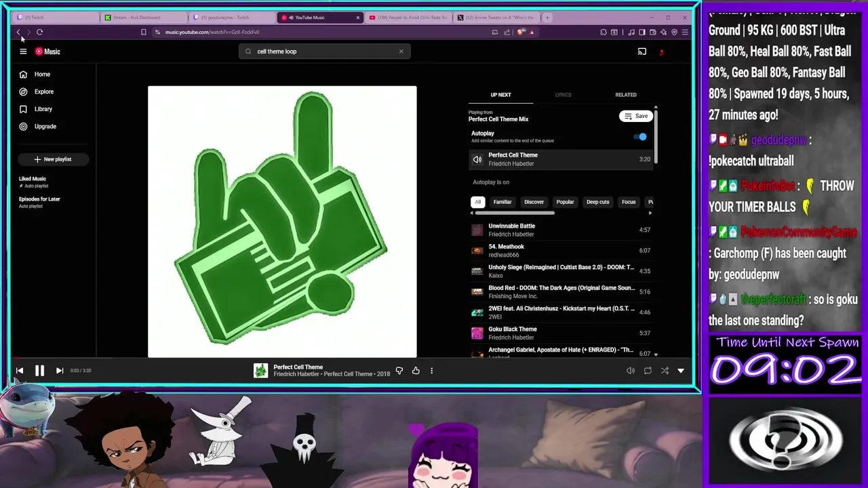This screenshot has height=488, width=868.
Task: Open a new browser tab
Action: [547, 18]
